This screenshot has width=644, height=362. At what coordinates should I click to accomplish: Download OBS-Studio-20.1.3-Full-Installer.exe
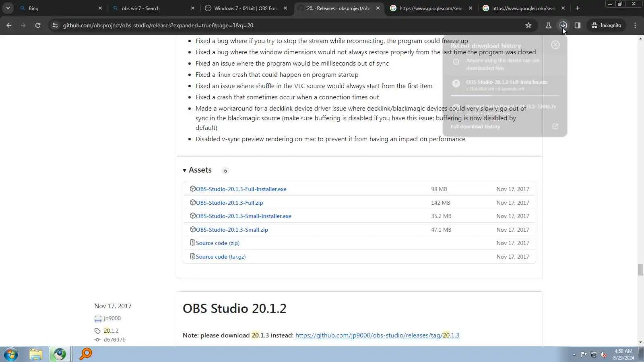241,189
